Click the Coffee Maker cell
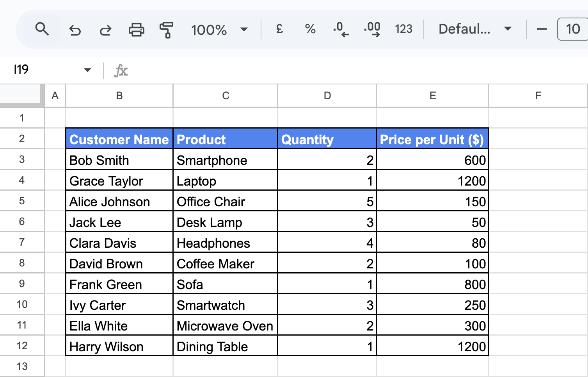 tap(226, 263)
